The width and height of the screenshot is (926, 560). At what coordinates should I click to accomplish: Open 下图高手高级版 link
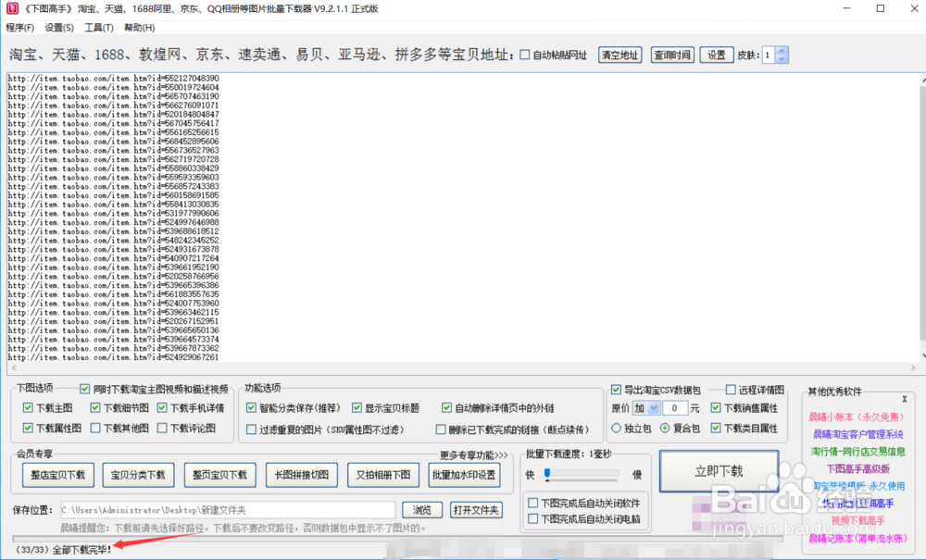[858, 468]
